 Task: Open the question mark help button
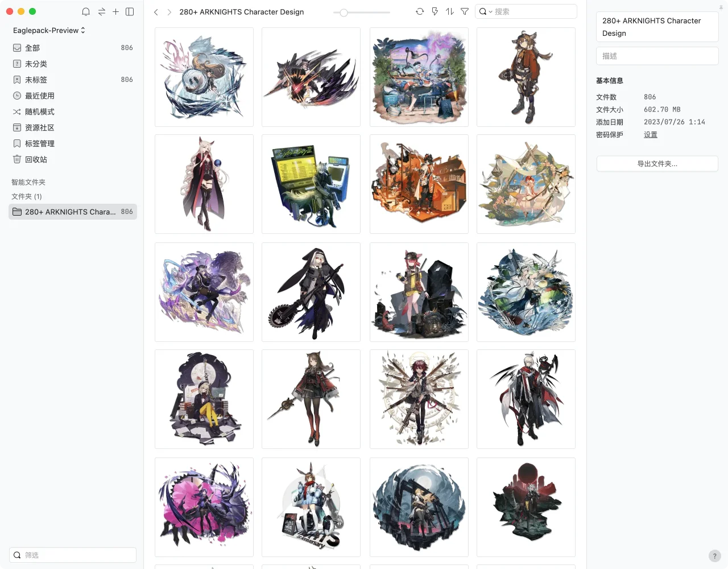(715, 556)
